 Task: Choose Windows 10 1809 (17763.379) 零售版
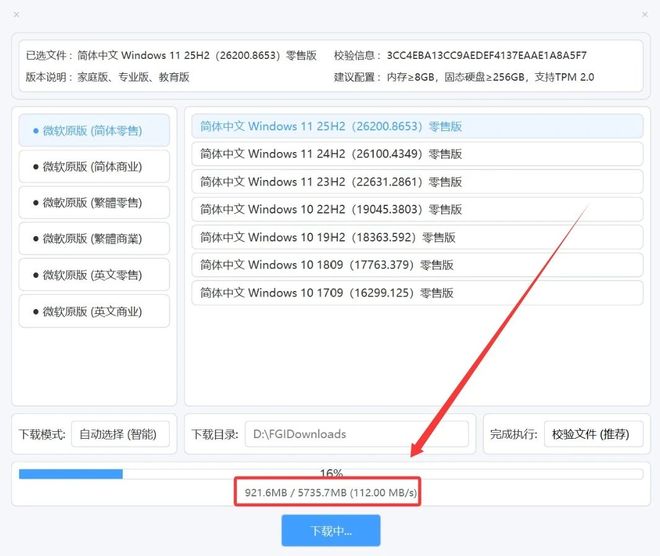click(417, 265)
